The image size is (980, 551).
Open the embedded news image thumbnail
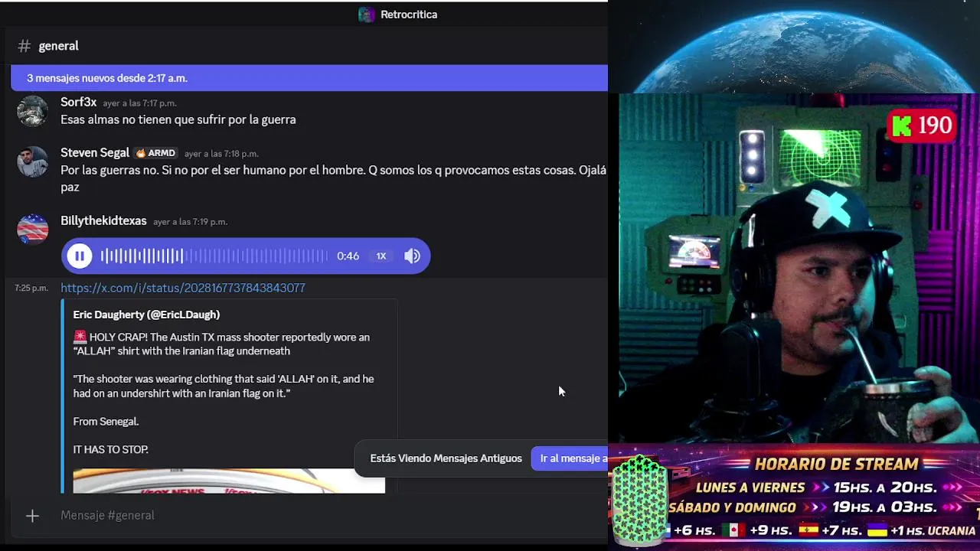tap(229, 481)
